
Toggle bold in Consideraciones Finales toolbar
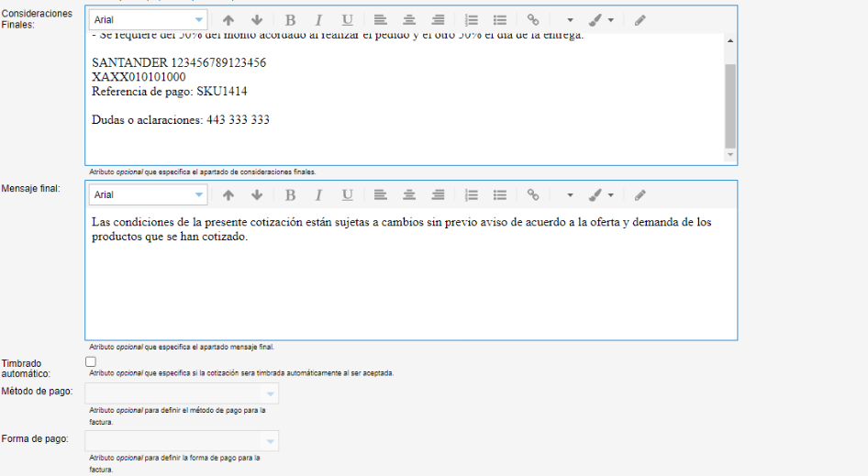click(290, 19)
